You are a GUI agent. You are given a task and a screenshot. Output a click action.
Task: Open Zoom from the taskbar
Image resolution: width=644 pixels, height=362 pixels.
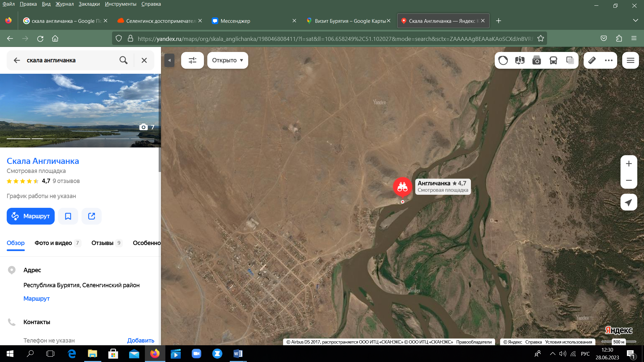pyautogui.click(x=196, y=354)
